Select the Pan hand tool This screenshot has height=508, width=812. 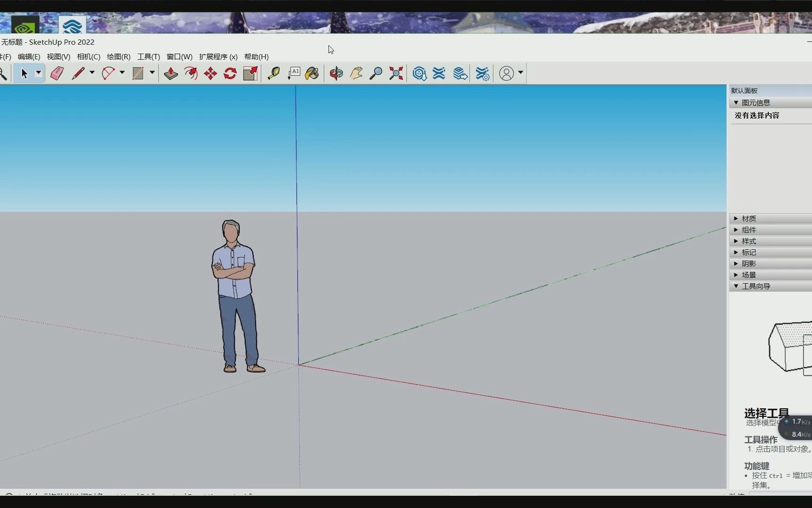click(x=356, y=73)
